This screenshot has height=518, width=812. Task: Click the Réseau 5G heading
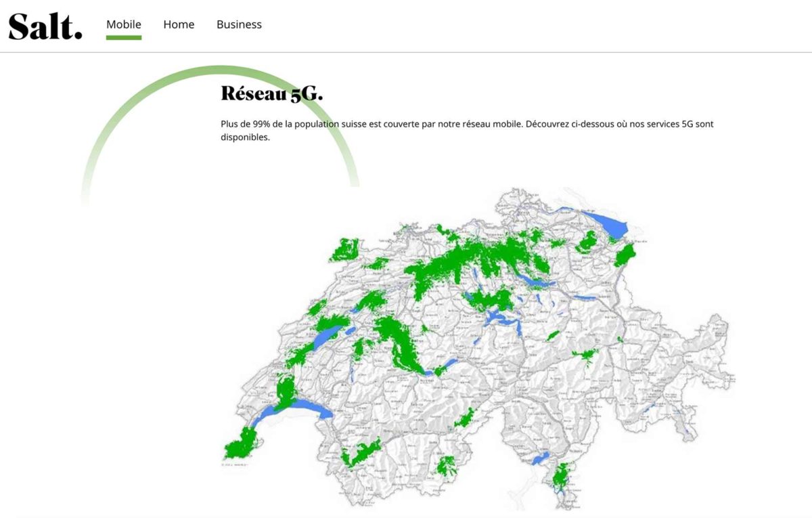tap(272, 93)
